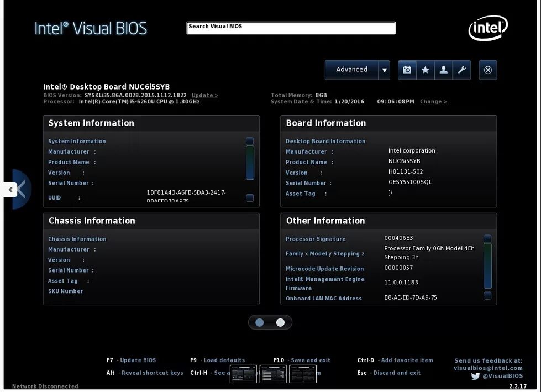Click the system date 1/20/2016
Screen dimensions: 541x392
(349, 101)
